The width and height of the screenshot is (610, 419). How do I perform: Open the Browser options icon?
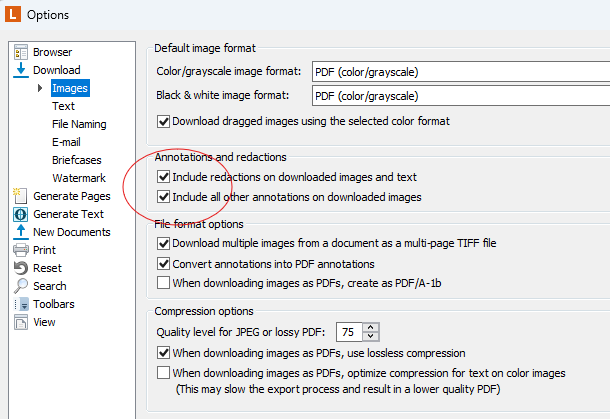[x=21, y=52]
